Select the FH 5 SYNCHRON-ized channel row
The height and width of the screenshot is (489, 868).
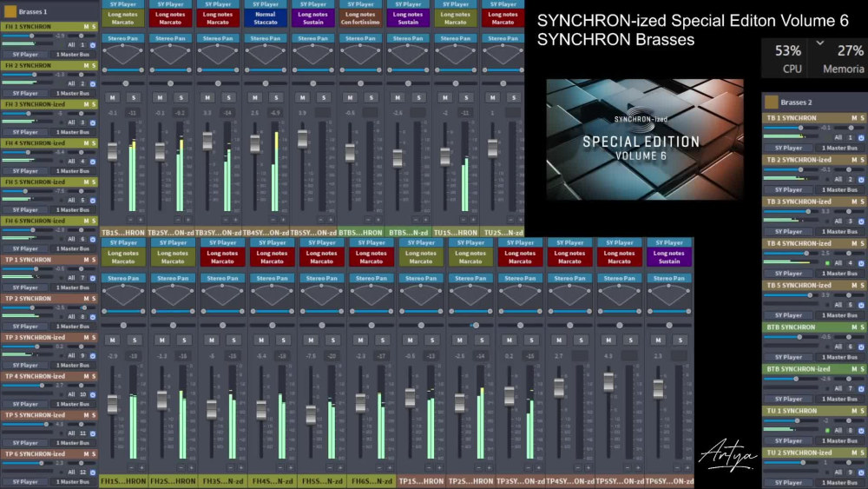point(49,182)
